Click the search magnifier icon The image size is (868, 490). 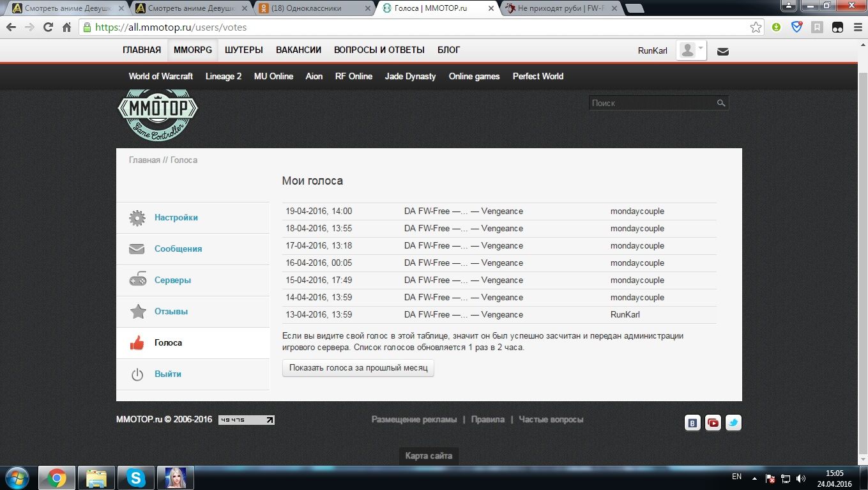point(721,103)
